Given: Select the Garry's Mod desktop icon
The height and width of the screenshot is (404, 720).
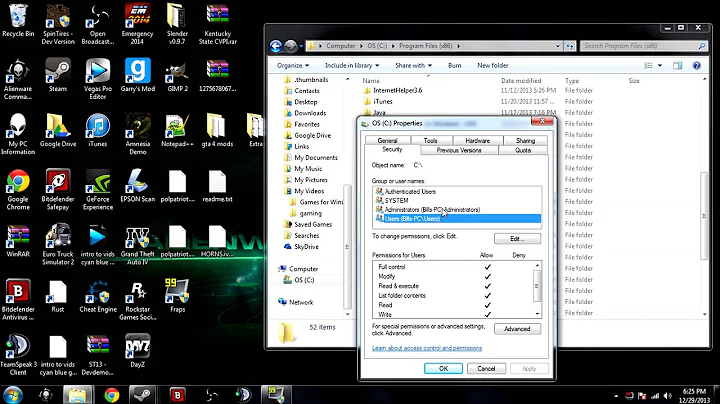Looking at the screenshot, I should (x=136, y=72).
